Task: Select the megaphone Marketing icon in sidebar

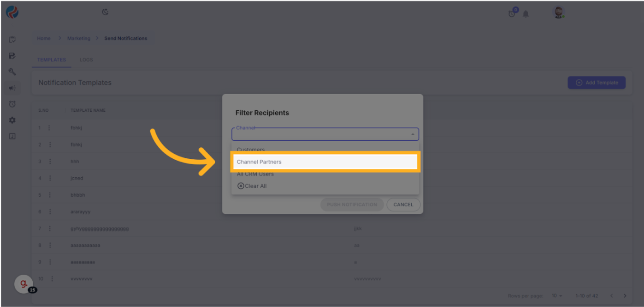Action: pyautogui.click(x=12, y=88)
